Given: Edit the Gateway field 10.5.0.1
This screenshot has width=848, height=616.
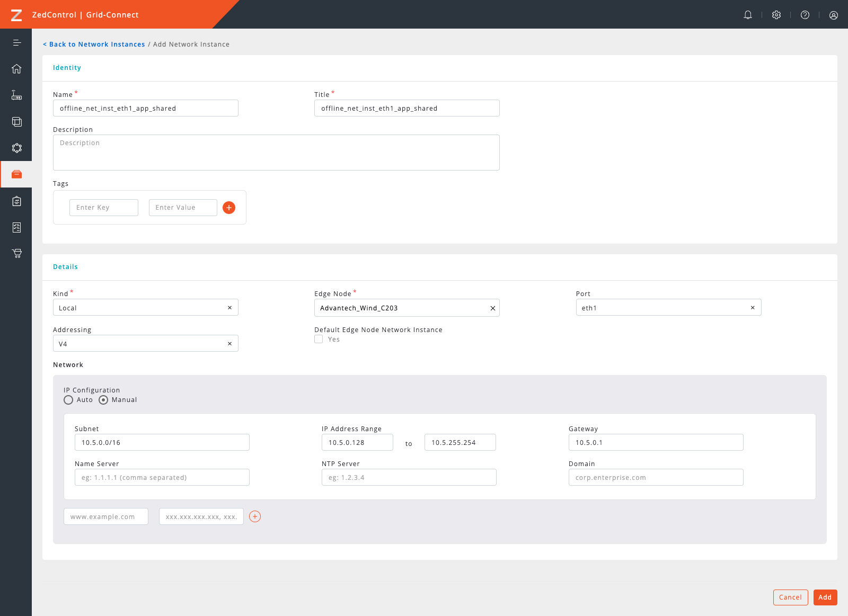Looking at the screenshot, I should pyautogui.click(x=656, y=442).
